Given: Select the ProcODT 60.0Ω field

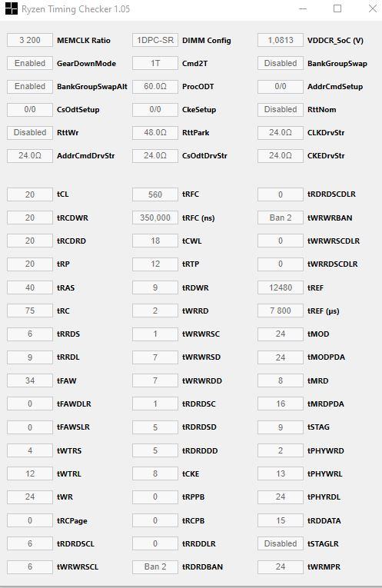Looking at the screenshot, I should point(155,87).
